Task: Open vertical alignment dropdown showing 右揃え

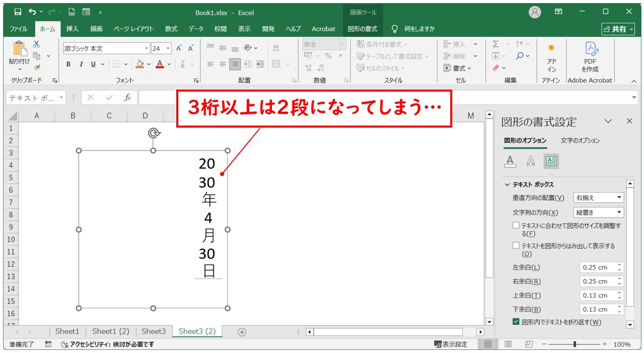Action: (599, 198)
